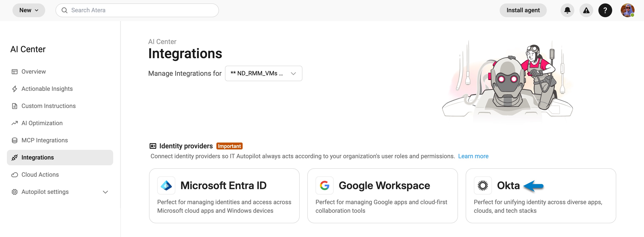This screenshot has width=644, height=237.
Task: Click the magnifier icon in search bar
Action: 65,10
